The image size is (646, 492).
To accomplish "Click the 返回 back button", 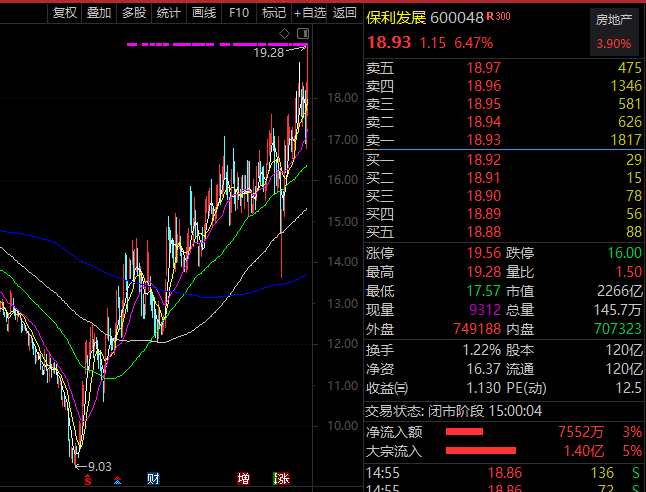I will point(344,13).
